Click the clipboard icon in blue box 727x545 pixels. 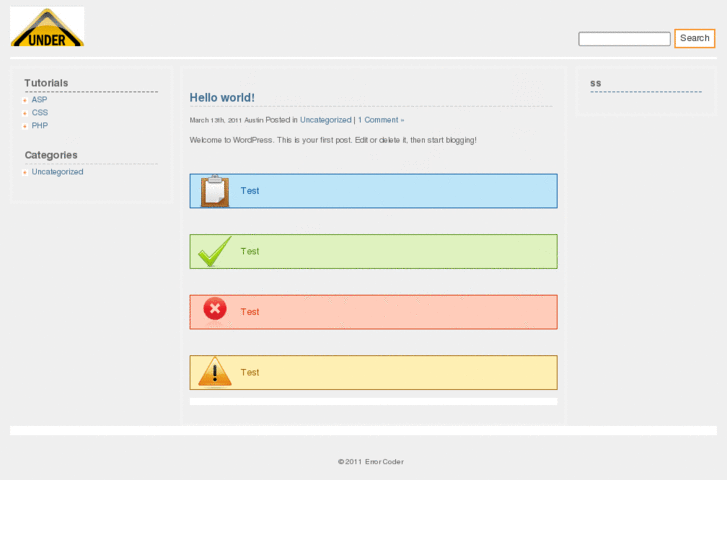[215, 191]
